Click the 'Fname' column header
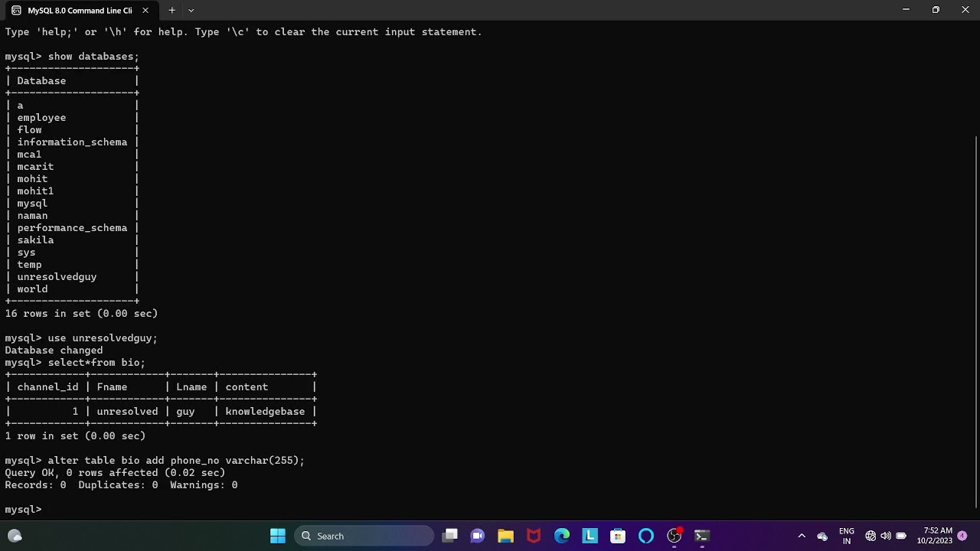The image size is (980, 551). click(112, 387)
